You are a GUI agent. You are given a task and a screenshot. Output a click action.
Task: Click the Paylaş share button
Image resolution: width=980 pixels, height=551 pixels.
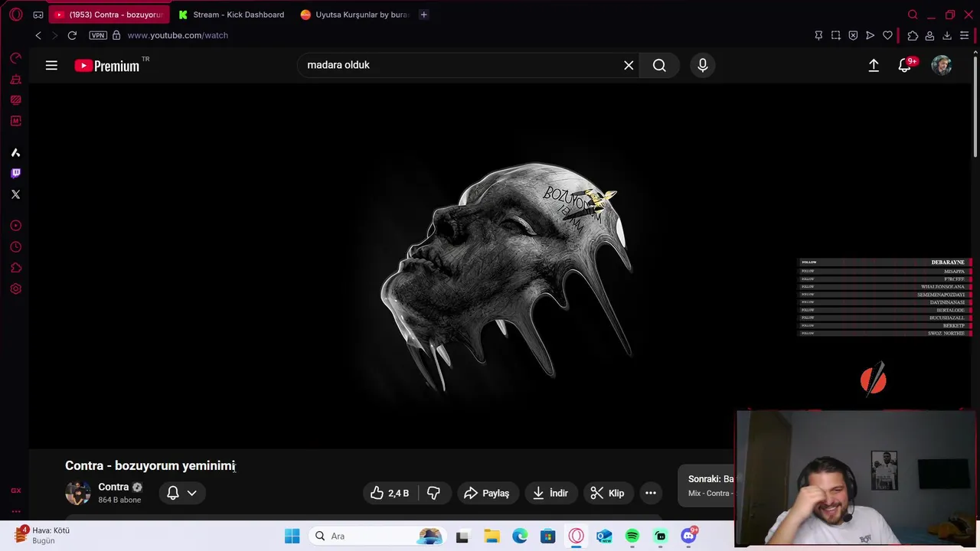click(x=486, y=493)
